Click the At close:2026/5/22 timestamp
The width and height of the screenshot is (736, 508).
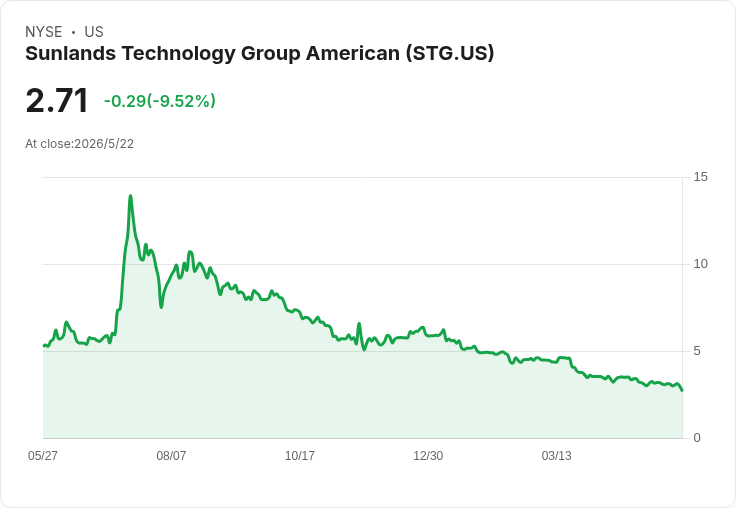79,144
